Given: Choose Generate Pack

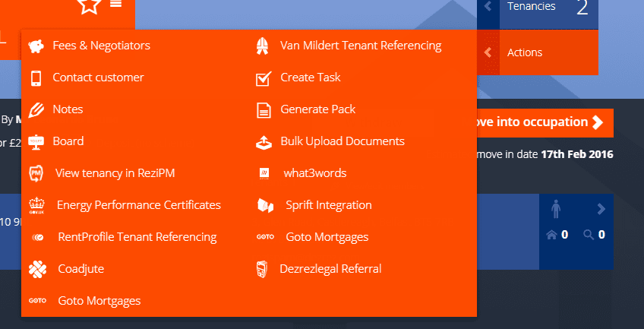Looking at the screenshot, I should [x=318, y=109].
